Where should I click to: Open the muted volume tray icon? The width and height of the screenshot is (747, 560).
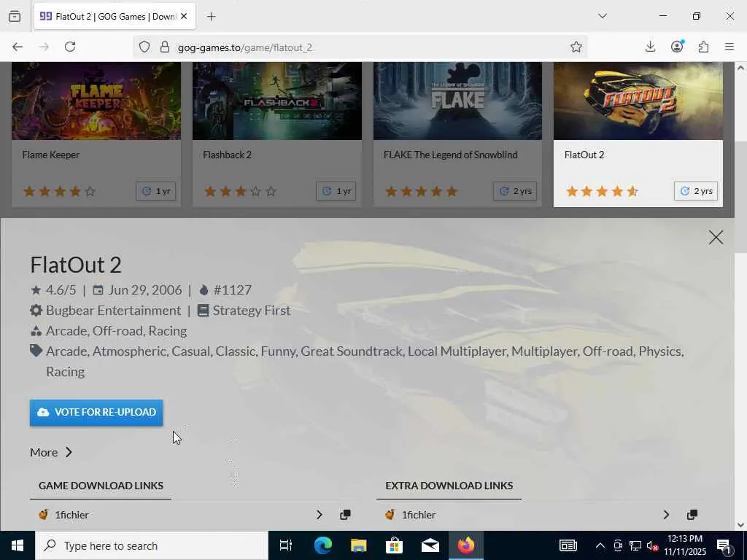(x=653, y=545)
